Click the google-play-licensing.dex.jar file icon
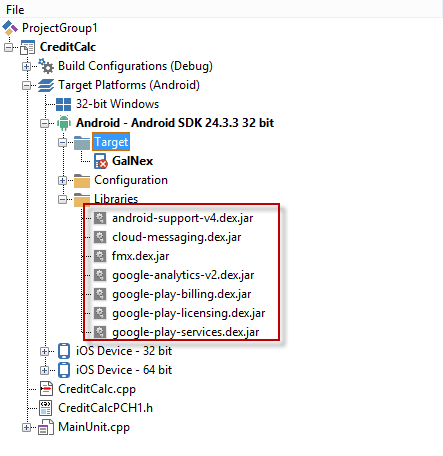 point(100,313)
